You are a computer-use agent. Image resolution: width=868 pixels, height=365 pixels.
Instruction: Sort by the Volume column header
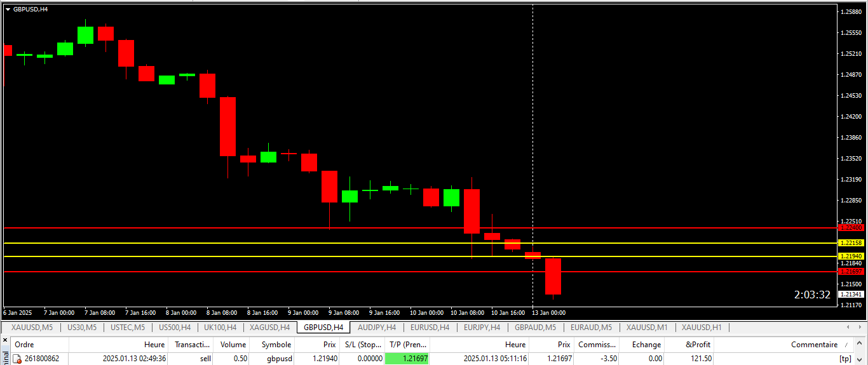tap(233, 345)
